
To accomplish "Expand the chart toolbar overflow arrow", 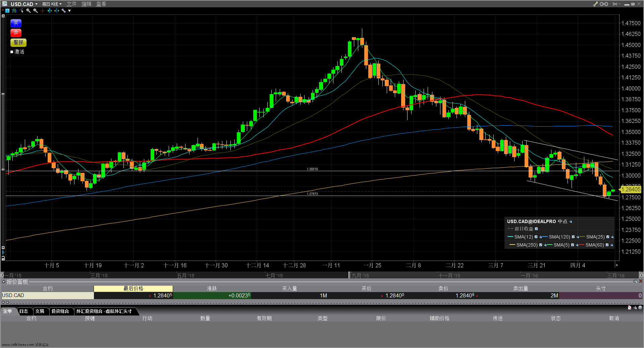I will (69, 11).
